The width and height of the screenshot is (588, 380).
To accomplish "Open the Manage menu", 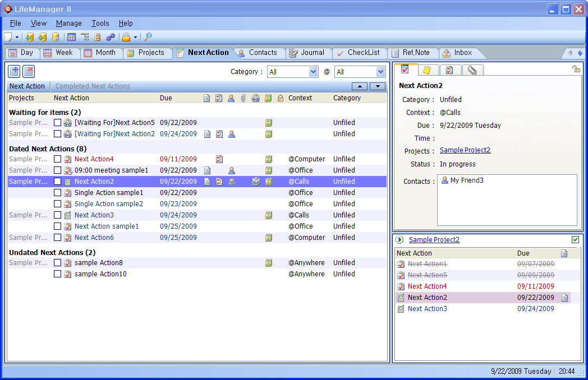I will pyautogui.click(x=68, y=23).
